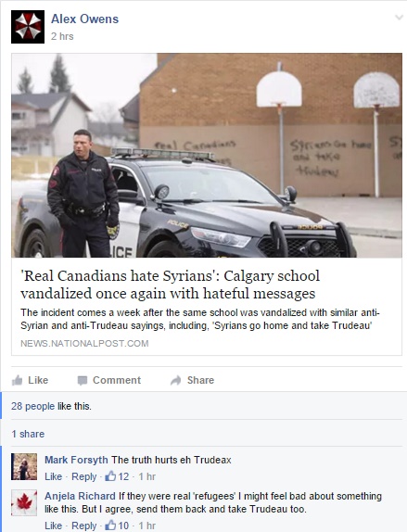
Task: Reply to Anjela Richard's comment
Action: pos(84,526)
